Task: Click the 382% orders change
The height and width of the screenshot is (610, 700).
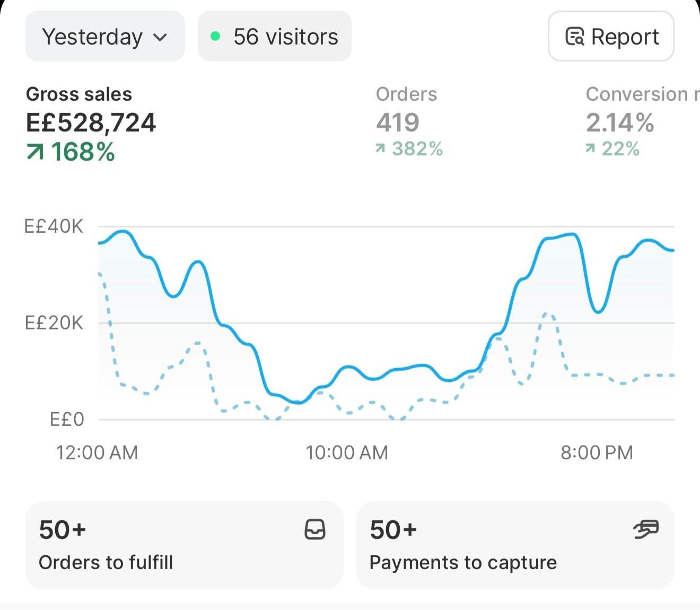Action: point(409,149)
